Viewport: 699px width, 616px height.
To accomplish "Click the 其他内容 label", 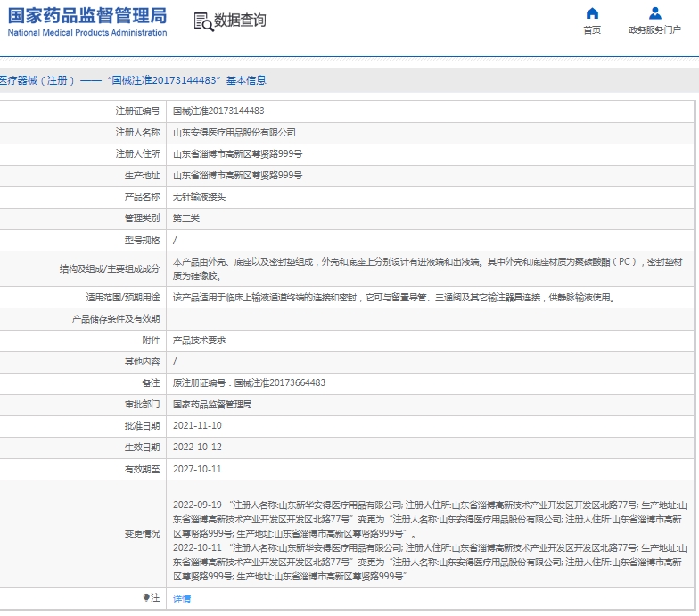I will 143,362.
